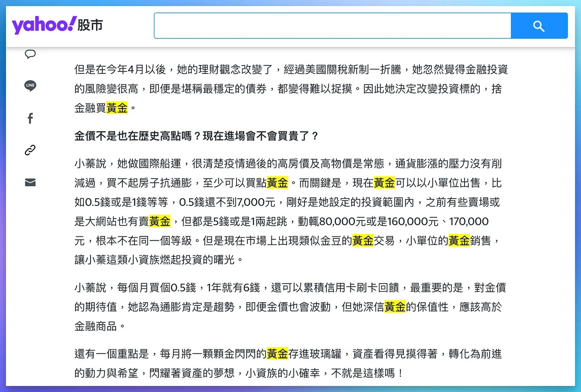Click highlighted 黃金 before 可以以小單位出售
The width and height of the screenshot is (581, 392).
click(384, 183)
